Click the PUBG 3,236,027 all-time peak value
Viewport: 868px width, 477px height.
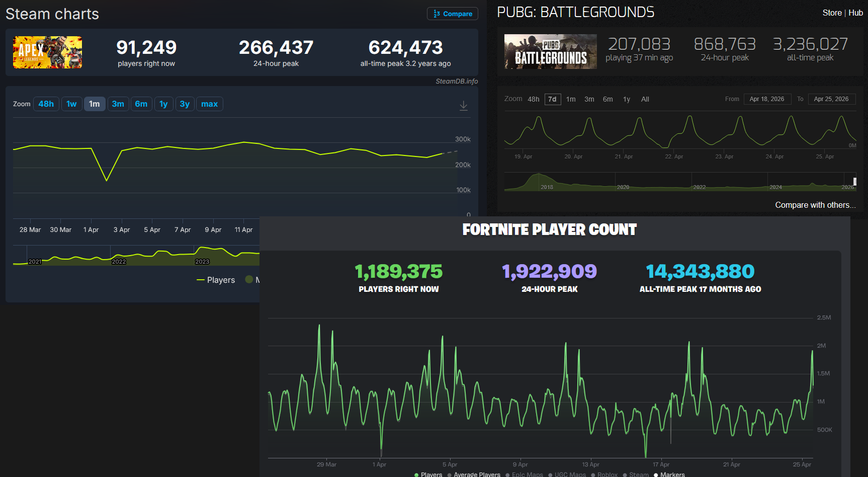[810, 44]
